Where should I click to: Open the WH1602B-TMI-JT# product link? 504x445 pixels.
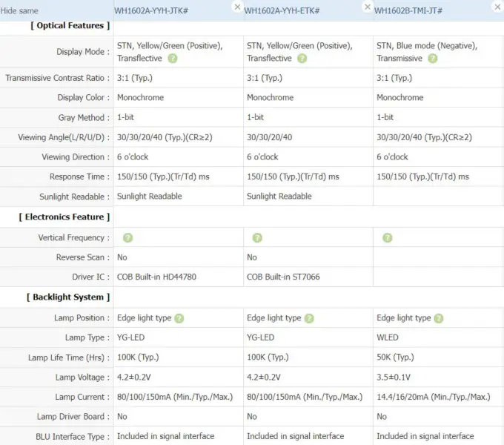click(408, 11)
